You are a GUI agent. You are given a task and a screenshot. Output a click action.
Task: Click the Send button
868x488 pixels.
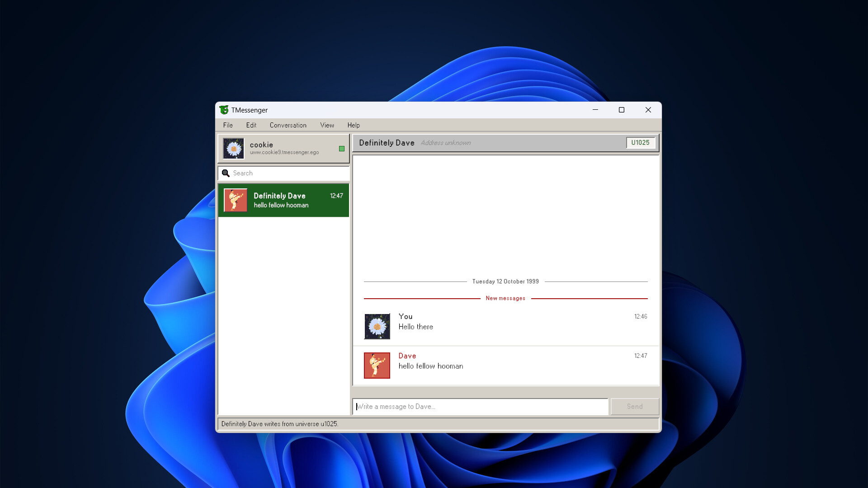point(635,407)
